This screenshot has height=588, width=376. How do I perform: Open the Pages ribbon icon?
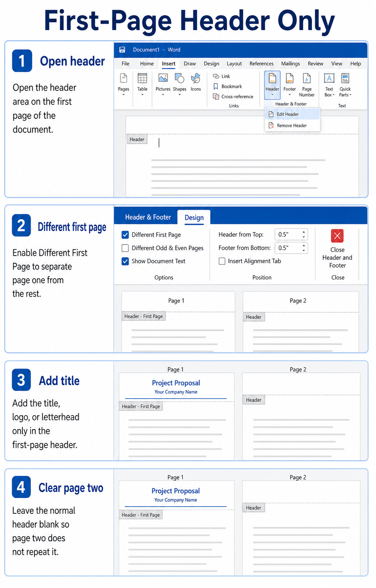coord(123,78)
